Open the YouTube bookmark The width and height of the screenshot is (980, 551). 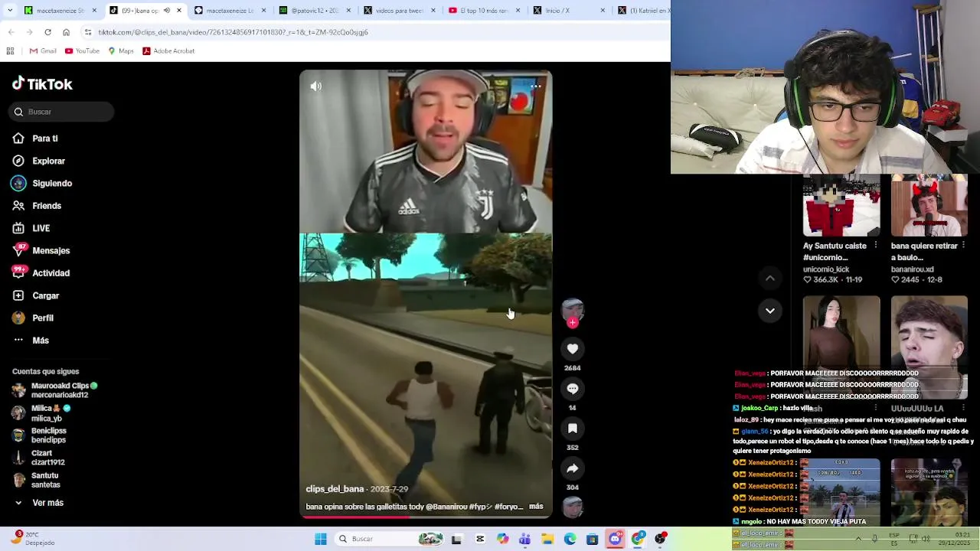tap(83, 51)
